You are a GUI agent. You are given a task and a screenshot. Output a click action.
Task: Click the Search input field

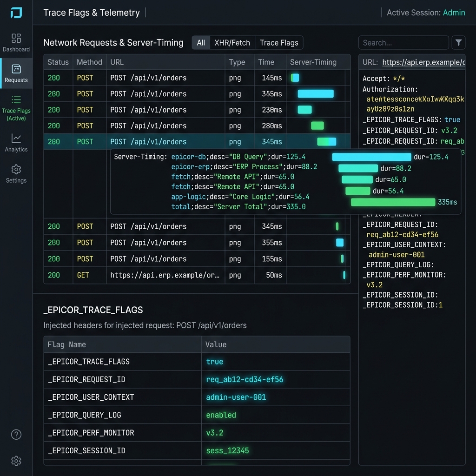403,42
